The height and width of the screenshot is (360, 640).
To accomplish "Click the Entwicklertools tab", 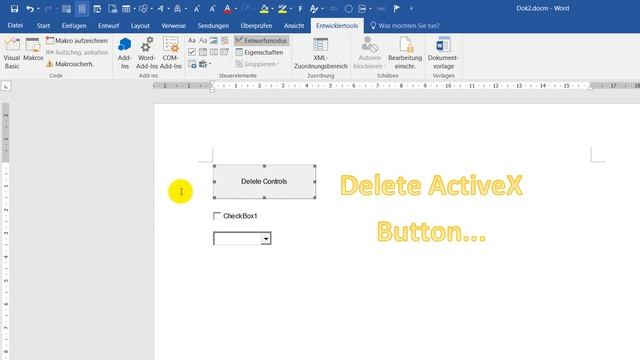I will coord(337,26).
